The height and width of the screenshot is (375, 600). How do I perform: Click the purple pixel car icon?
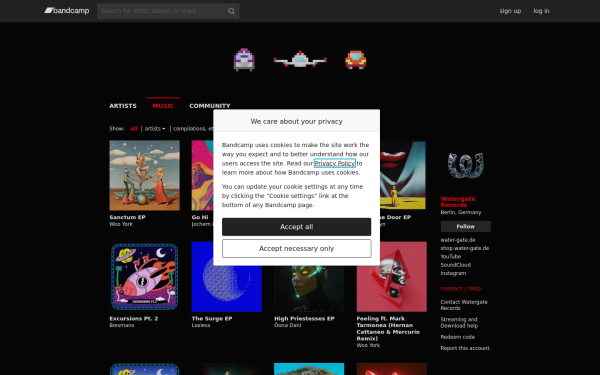[244, 60]
